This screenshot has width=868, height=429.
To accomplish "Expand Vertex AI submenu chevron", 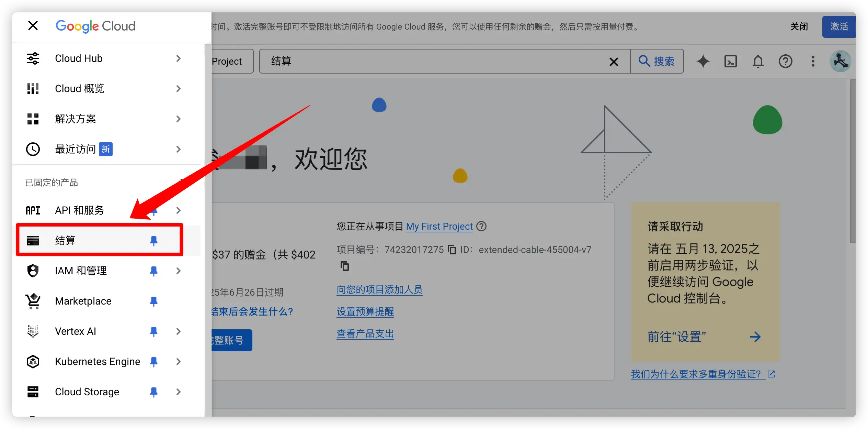I will (x=178, y=331).
